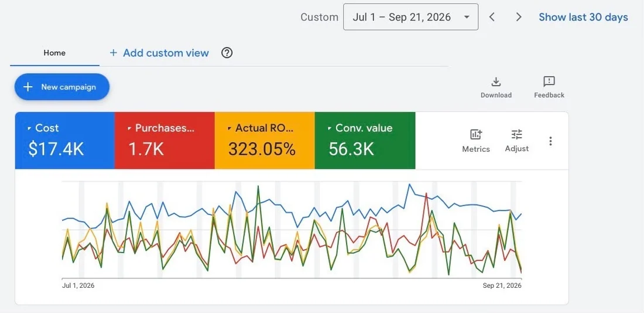Screen dimensions: 644x313
Task: Open the Conv. value metric dropdown card
Action: click(365, 140)
